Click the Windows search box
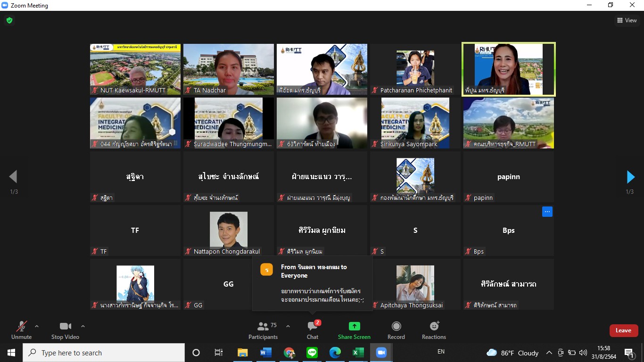Viewport: 644px width, 362px height. coord(104,353)
